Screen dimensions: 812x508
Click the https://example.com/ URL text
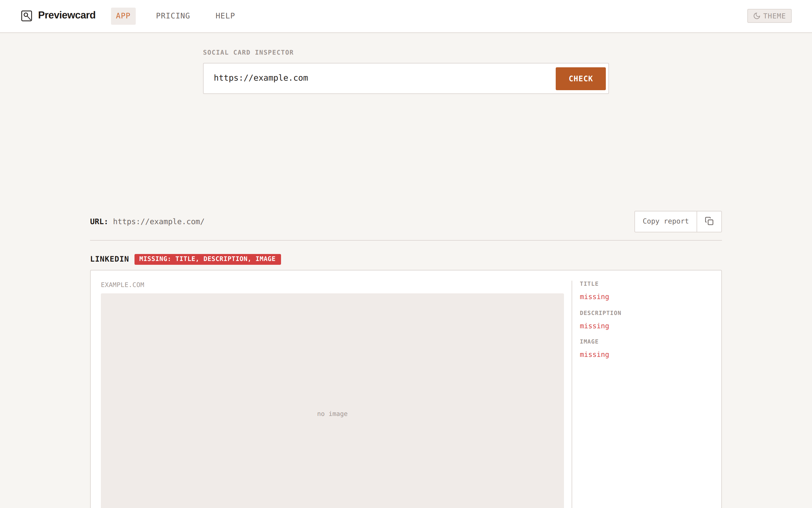coord(159,222)
